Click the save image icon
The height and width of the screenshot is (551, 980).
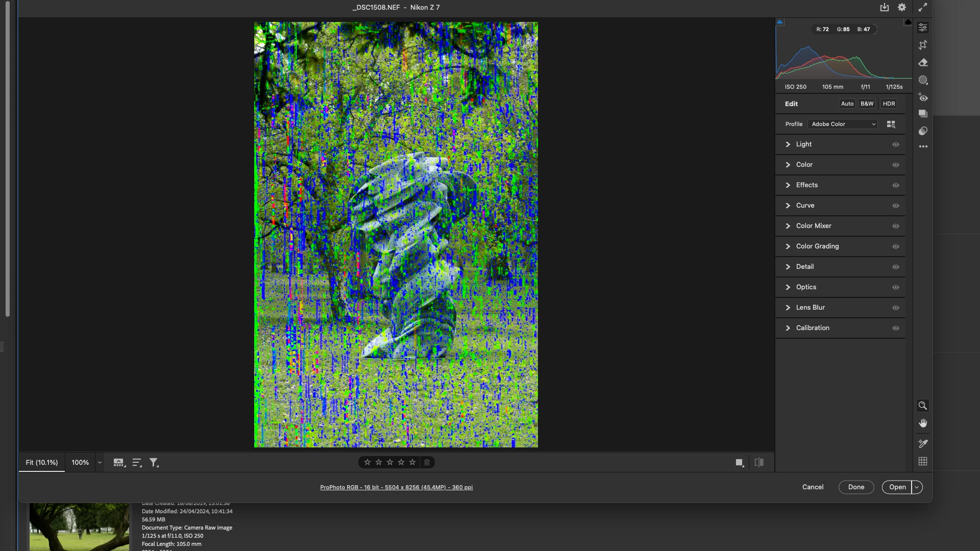885,7
